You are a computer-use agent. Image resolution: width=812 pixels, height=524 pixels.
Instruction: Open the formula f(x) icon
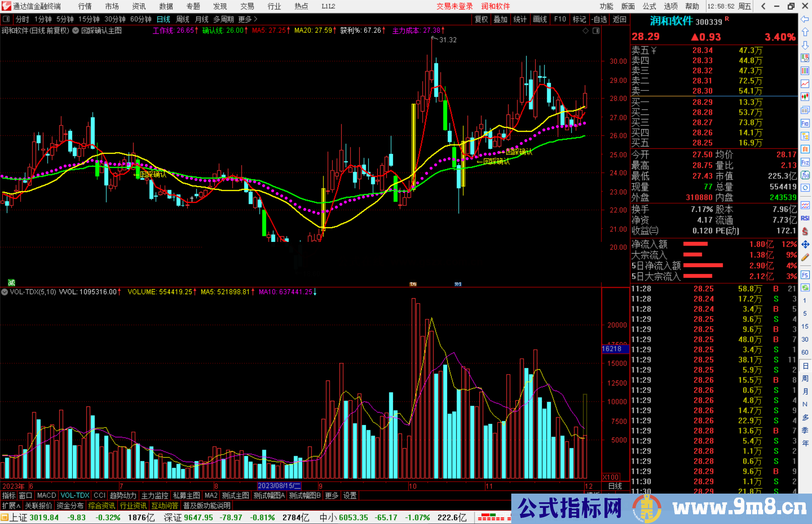pos(805,175)
